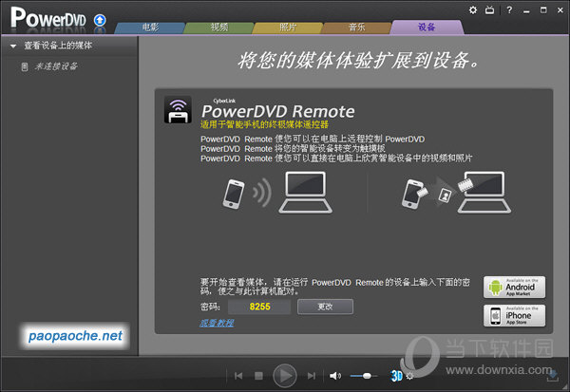Click the 将您的媒体体验扩展到设备 headline
The image size is (570, 392).
(x=359, y=61)
